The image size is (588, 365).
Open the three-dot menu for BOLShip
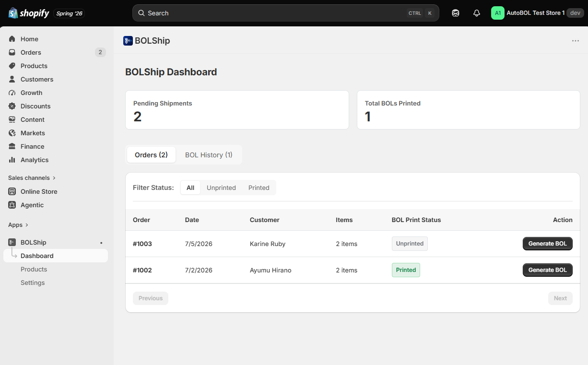[x=576, y=41]
